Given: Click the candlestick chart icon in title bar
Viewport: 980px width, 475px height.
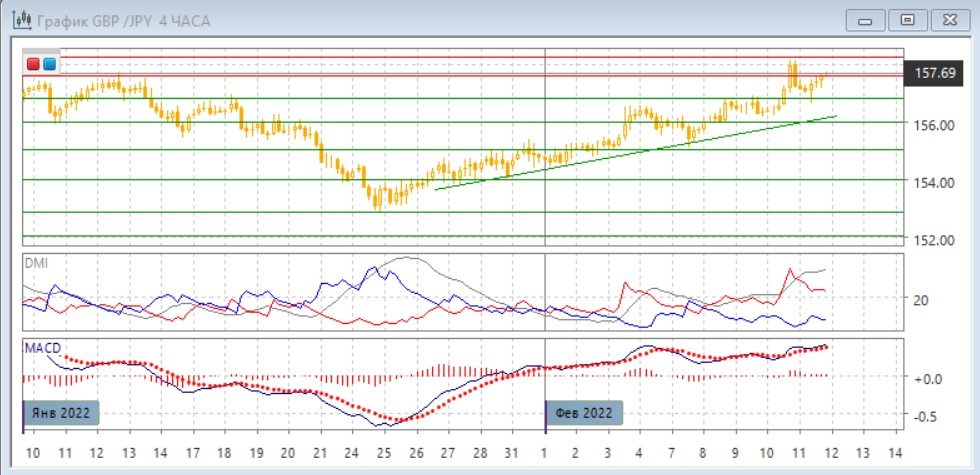Looking at the screenshot, I should pyautogui.click(x=18, y=19).
